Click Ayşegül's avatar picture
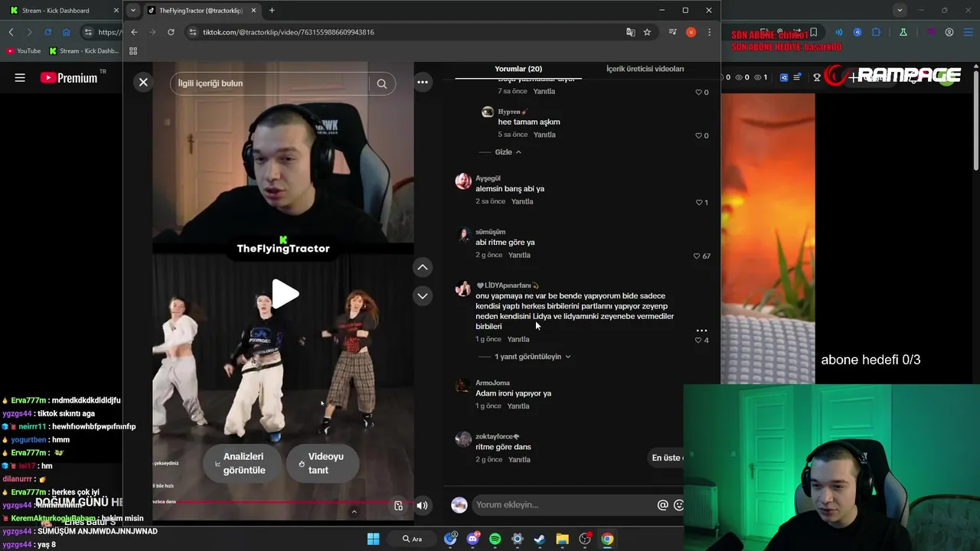 (463, 181)
